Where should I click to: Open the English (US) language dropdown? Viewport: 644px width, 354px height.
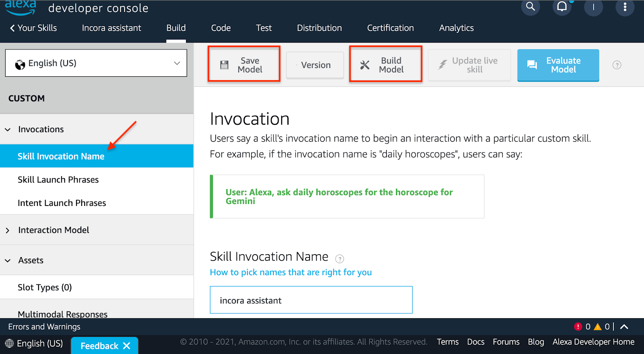pyautogui.click(x=96, y=63)
